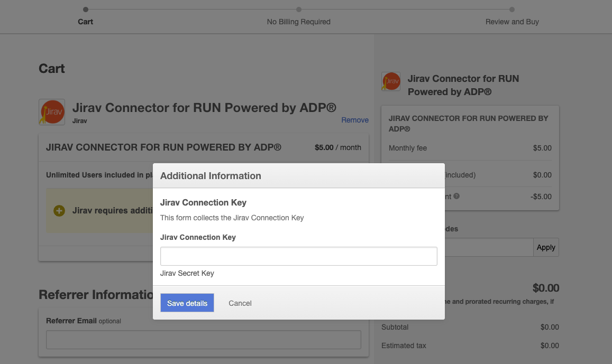
Task: Cancel the Additional Information dialog
Action: tap(240, 303)
